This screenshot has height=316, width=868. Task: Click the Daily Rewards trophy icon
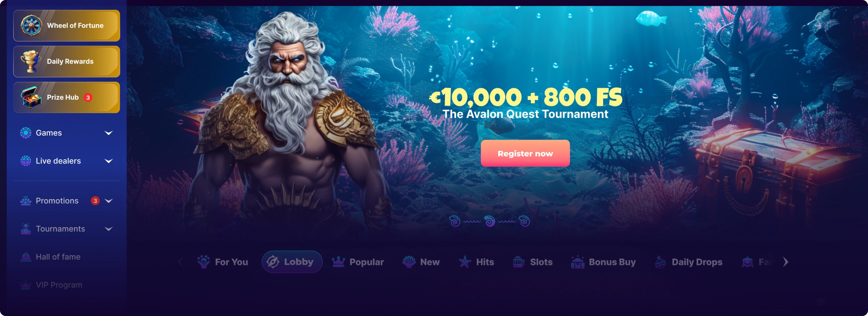pyautogui.click(x=31, y=61)
